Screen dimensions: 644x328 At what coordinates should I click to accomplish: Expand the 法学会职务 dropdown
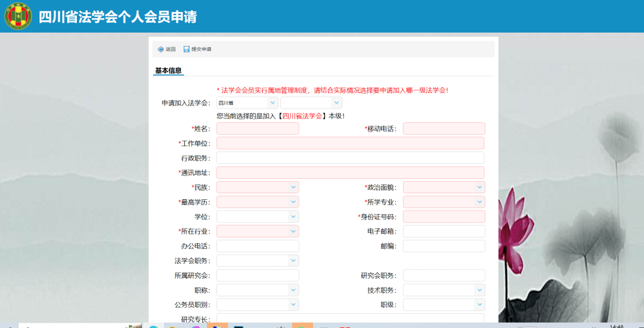(258, 261)
